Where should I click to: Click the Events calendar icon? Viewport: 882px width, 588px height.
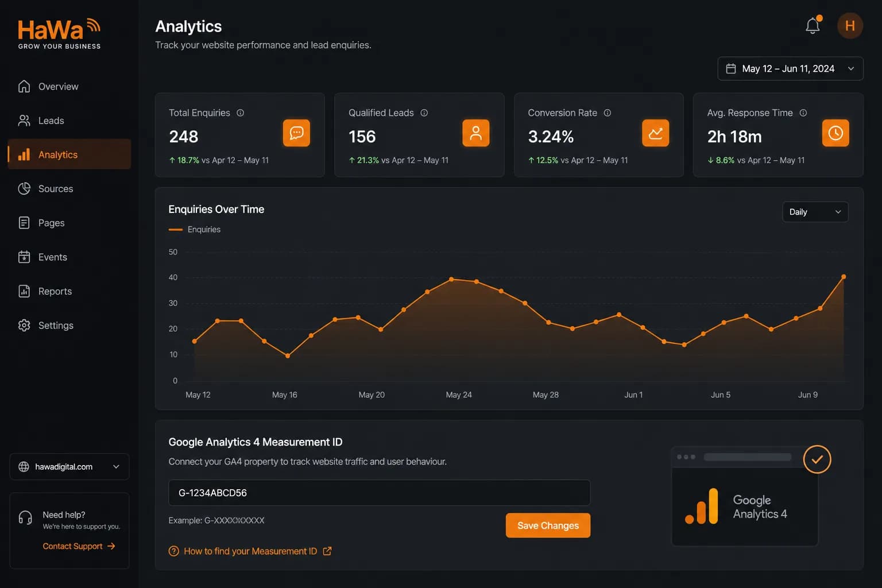point(24,257)
